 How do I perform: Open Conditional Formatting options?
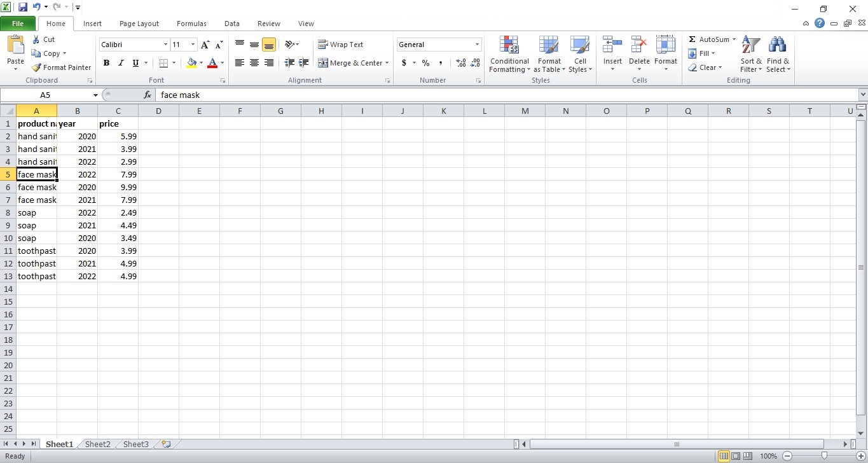(x=509, y=54)
